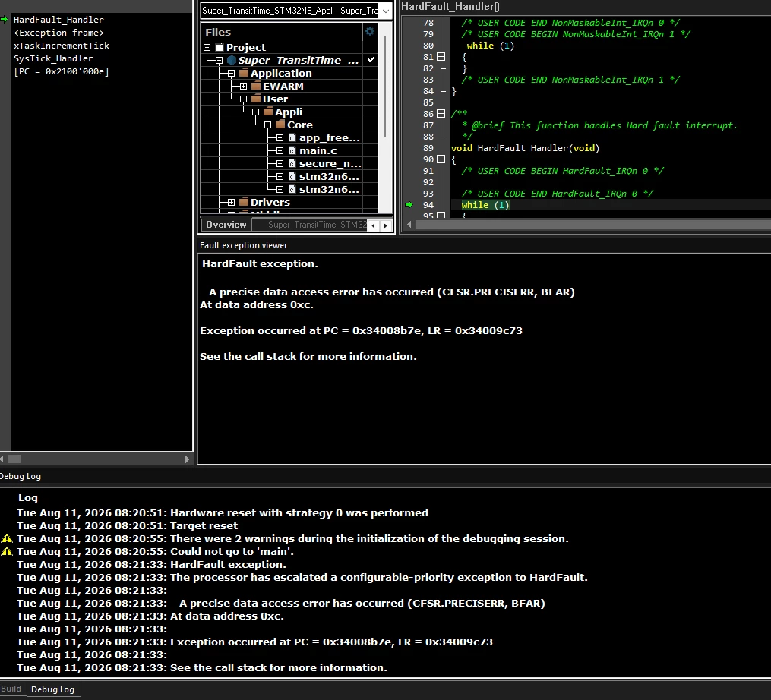
Task: Click warning icon for '2 warnings' log entry
Action: click(7, 538)
